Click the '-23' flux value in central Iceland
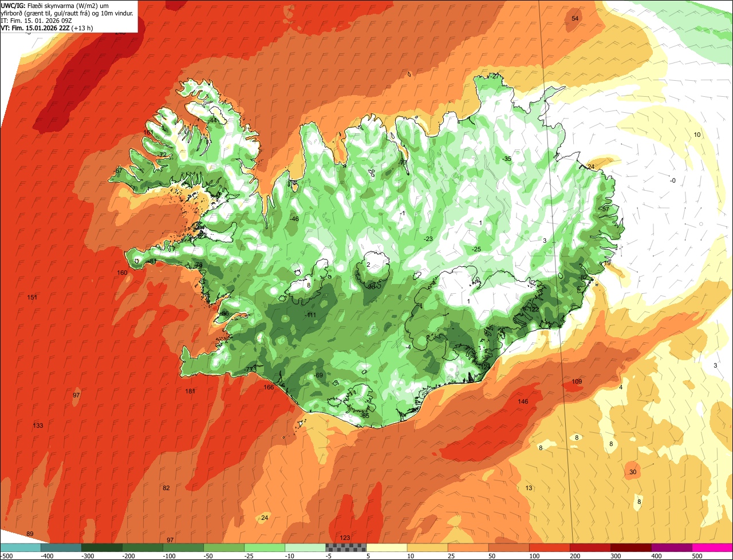Screen dimensions: 733x560 pos(428,239)
